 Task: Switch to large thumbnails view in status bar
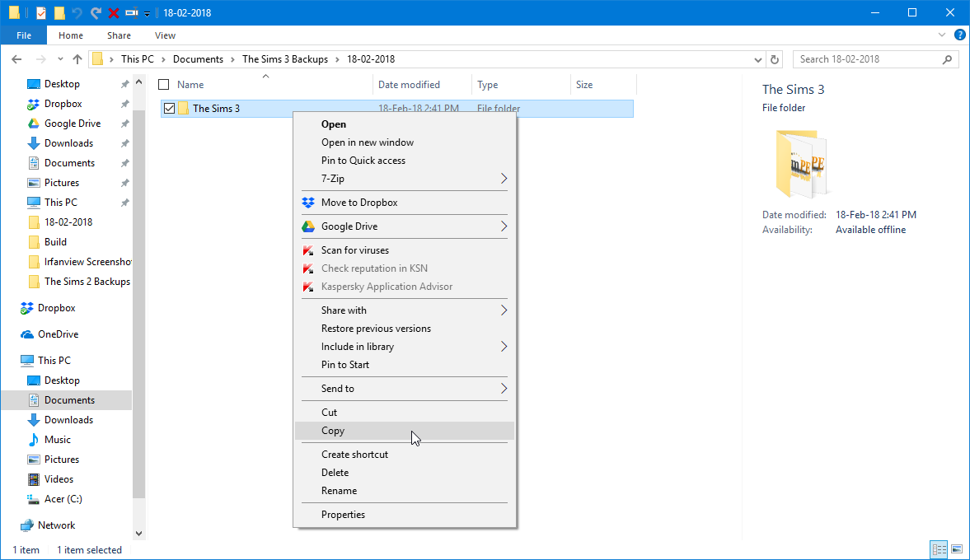[x=956, y=549]
